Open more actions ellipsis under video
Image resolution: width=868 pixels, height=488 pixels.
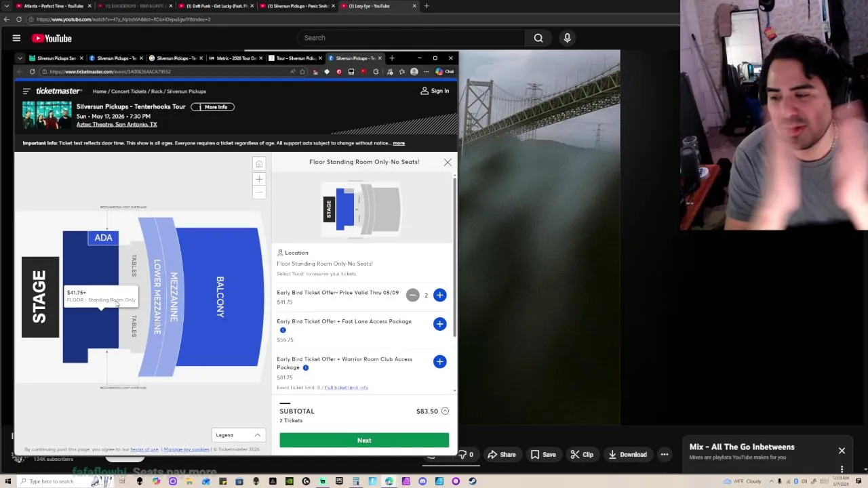[x=665, y=455]
